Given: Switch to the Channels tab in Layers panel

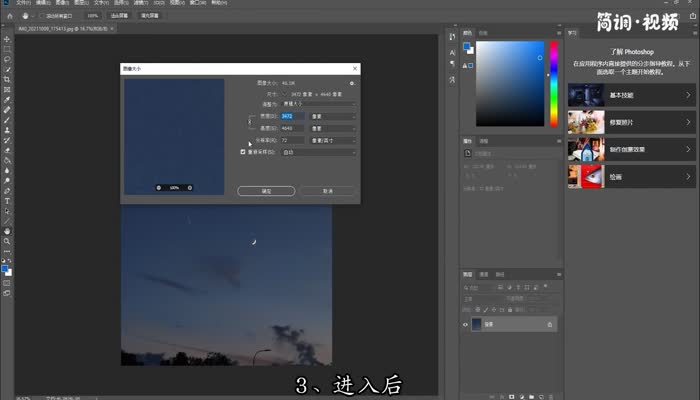Looking at the screenshot, I should [x=484, y=274].
